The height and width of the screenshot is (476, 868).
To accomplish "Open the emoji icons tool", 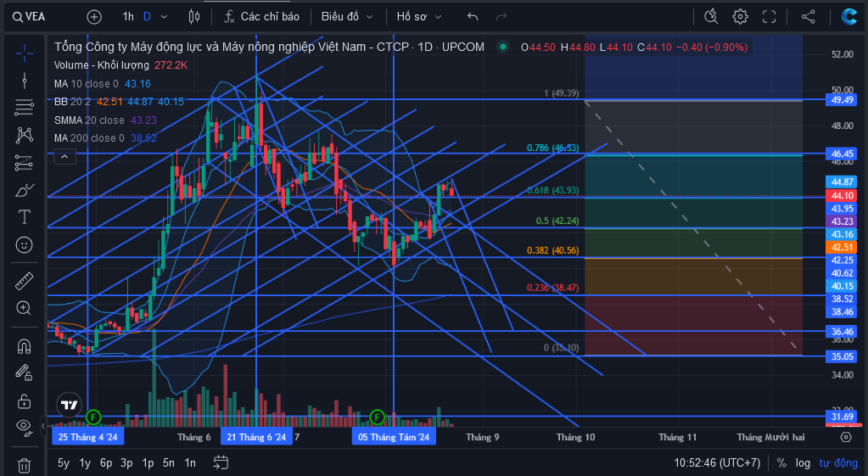I will (x=24, y=244).
